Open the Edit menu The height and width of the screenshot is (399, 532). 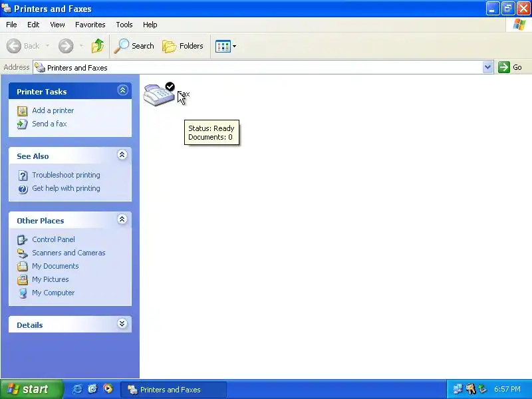33,25
